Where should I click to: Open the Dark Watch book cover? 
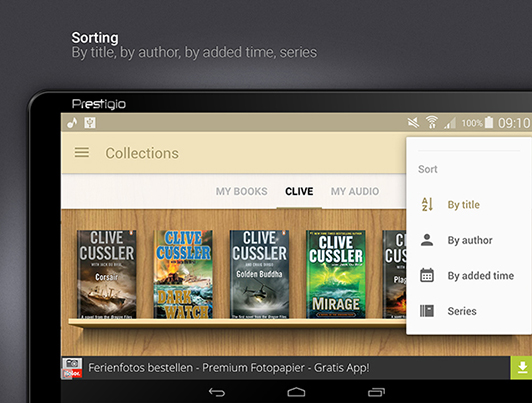click(183, 274)
